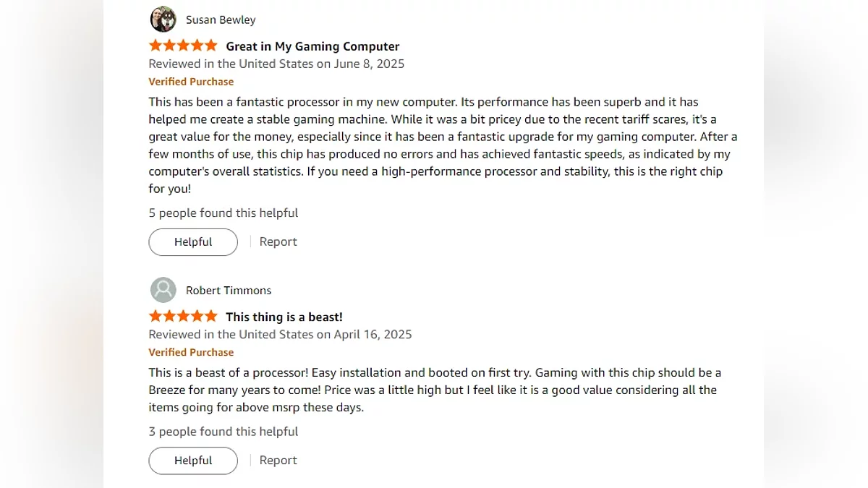Click the June 8, 2025 review date line
This screenshot has width=868, height=488.
[x=276, y=64]
